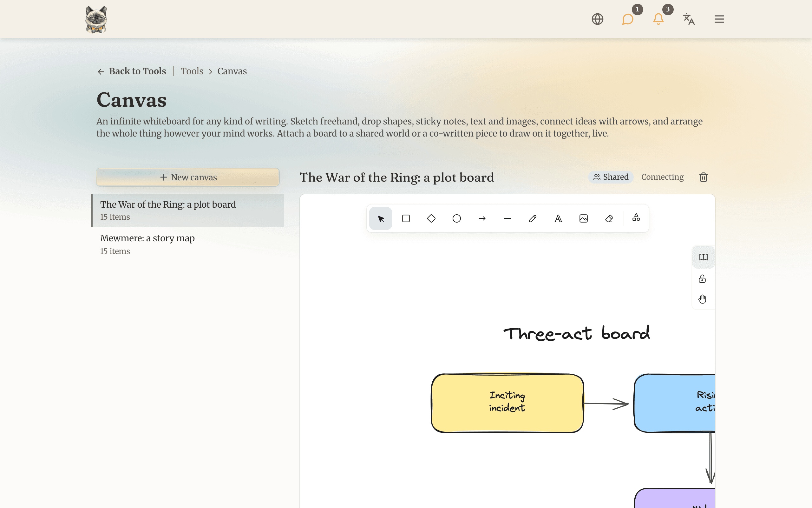Open Mewmere: a story map canvas
This screenshot has width=812, height=508.
[x=188, y=244]
